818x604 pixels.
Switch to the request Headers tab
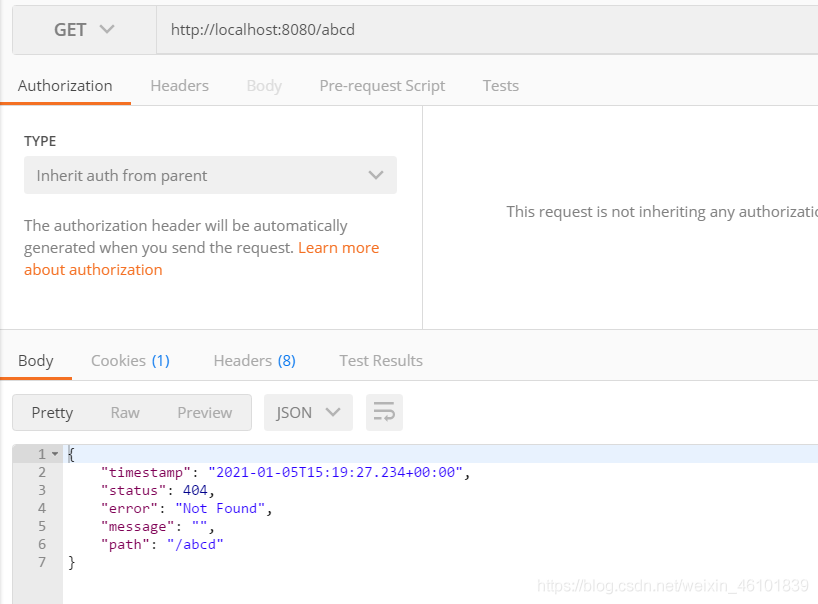(x=179, y=85)
